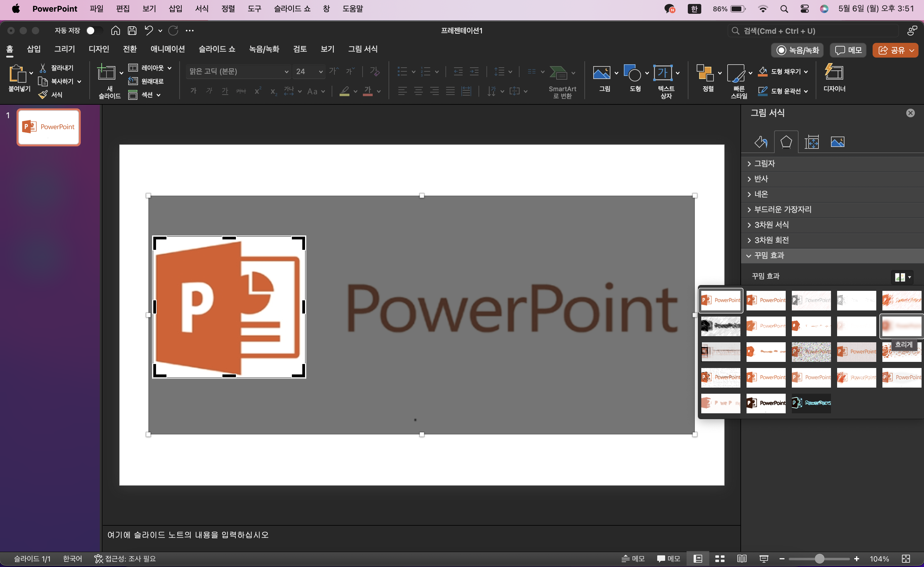This screenshot has height=567, width=924.
Task: Open the 파일 menu in macOS menu bar
Action: coord(96,9)
